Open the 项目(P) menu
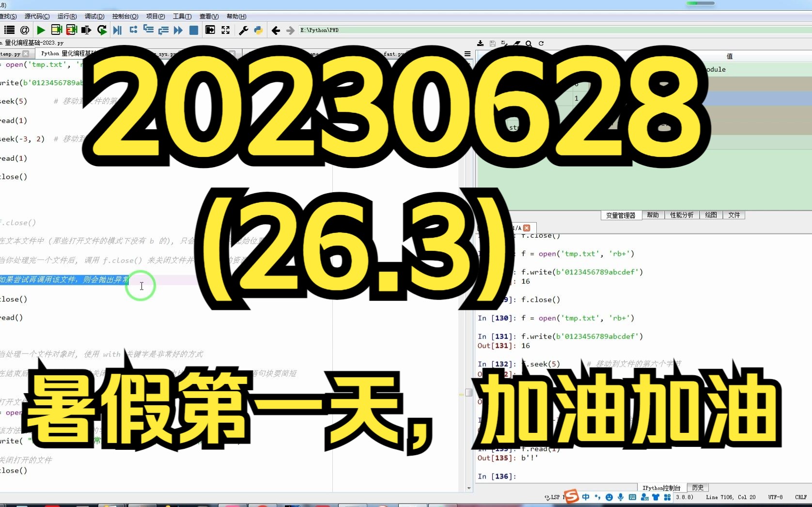The width and height of the screenshot is (812, 507). (156, 16)
